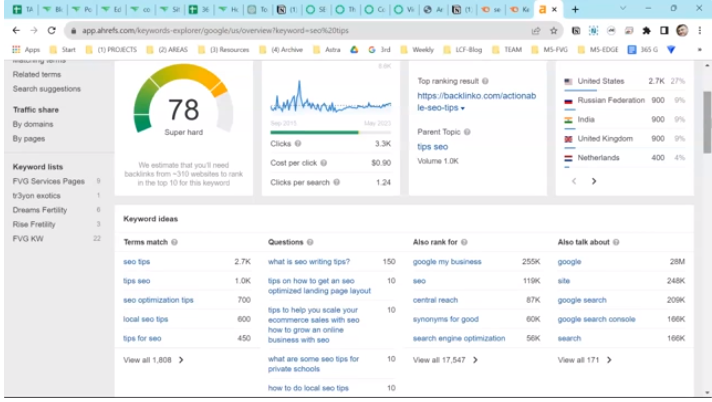
Task: Open the (1) PROJECTS bookmarks folder
Action: pos(111,50)
